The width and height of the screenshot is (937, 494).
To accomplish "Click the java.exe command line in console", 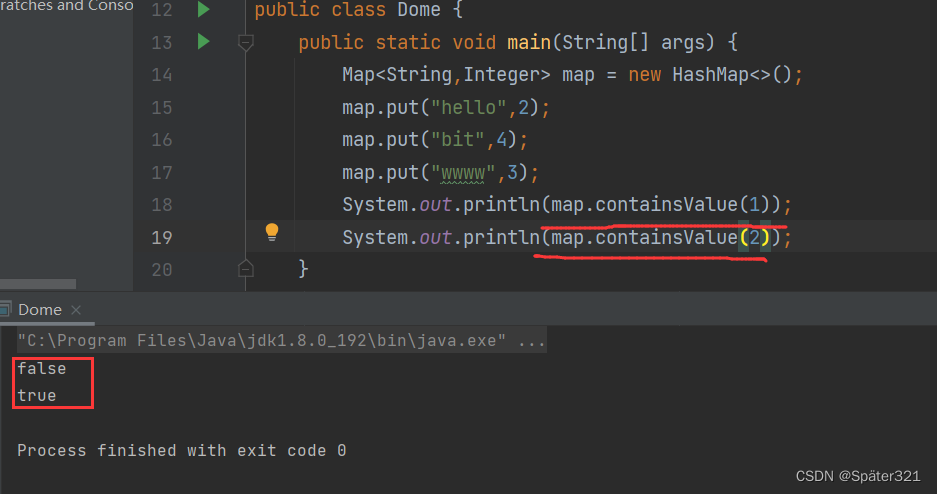I will point(281,341).
